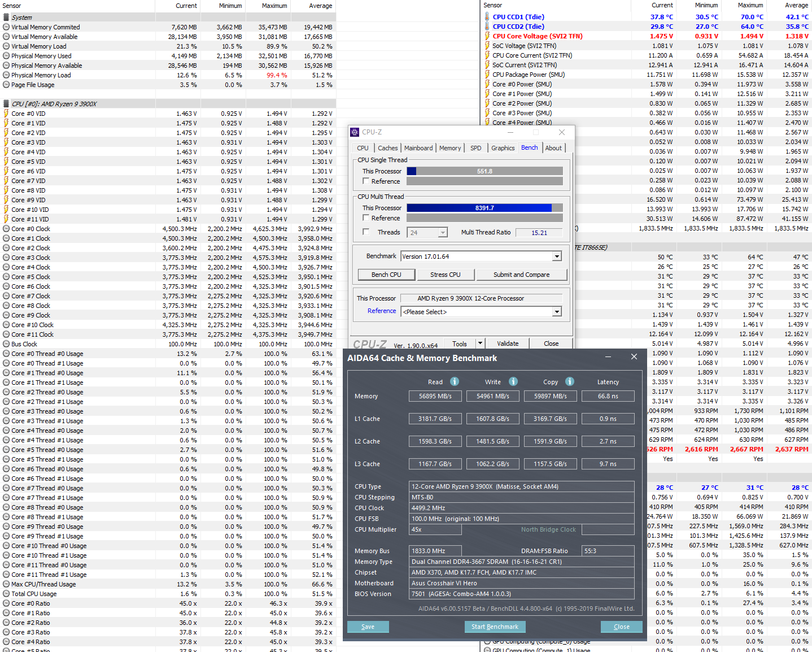This screenshot has height=652, width=812.
Task: Open the Reference processor Please Select dropdown
Action: point(557,312)
